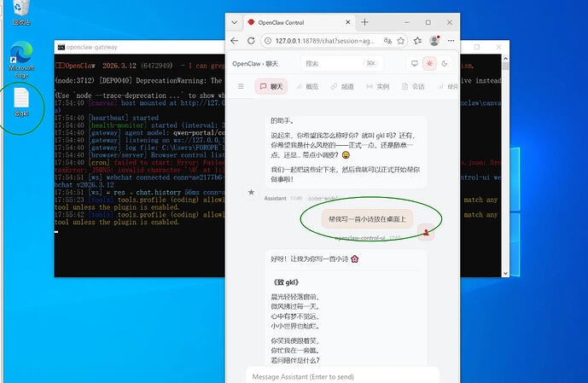Add this page to favorites star
Image resolution: width=588 pixels, height=383 pixels.
[401, 41]
